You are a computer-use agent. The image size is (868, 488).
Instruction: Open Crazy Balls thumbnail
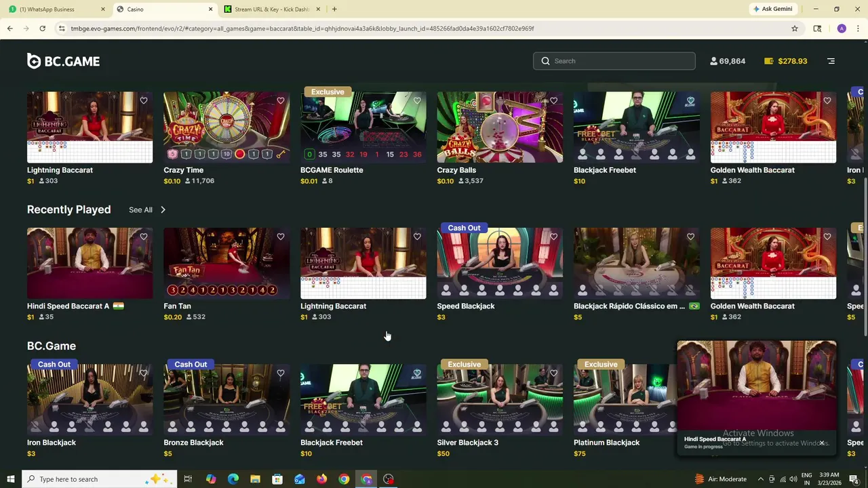coord(500,127)
